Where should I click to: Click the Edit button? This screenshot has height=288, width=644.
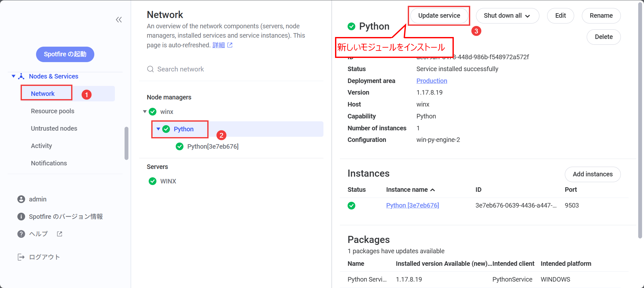click(x=560, y=16)
